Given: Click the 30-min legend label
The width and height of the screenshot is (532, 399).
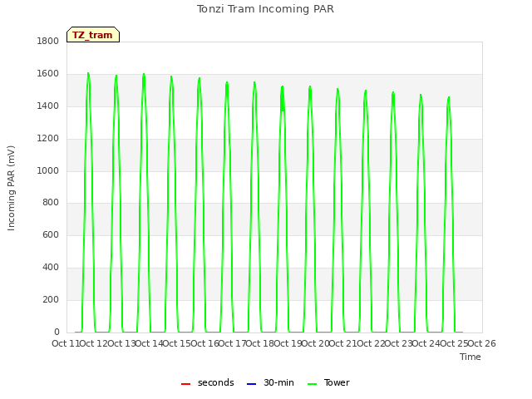Looking at the screenshot, I should [278, 382].
